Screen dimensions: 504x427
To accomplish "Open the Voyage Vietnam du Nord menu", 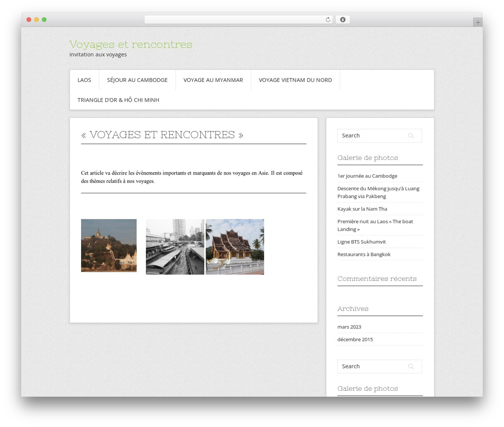I will click(295, 80).
